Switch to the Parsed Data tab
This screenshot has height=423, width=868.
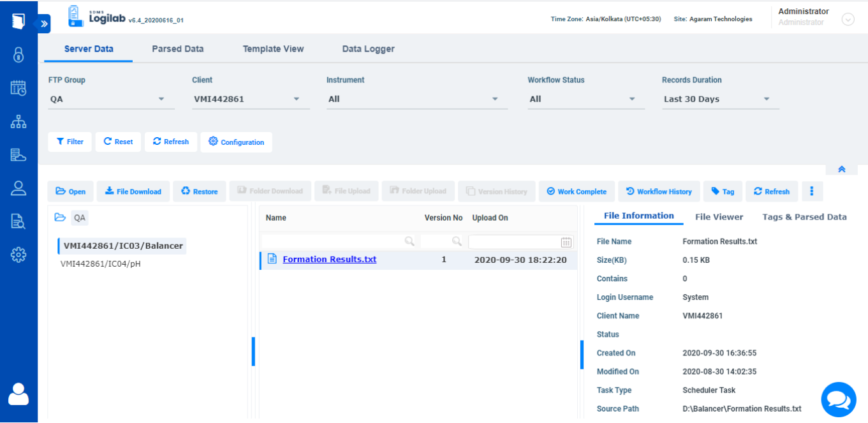tap(177, 48)
